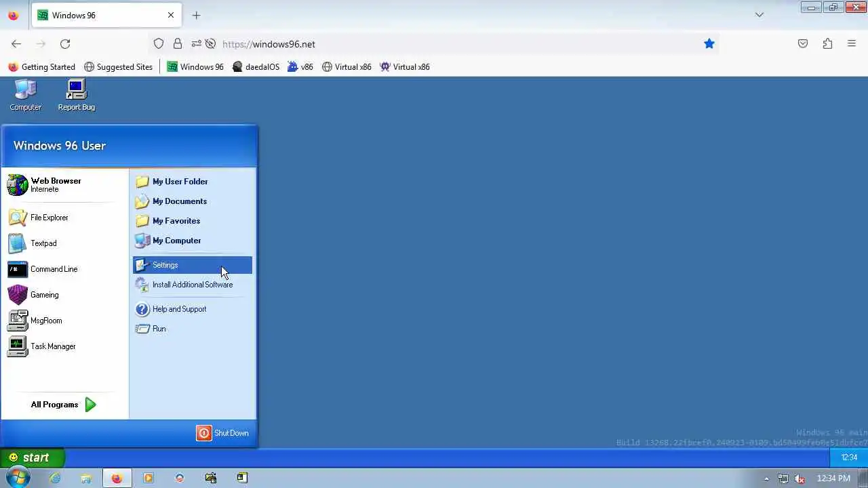Open v86 bookmark
This screenshot has height=488, width=868.
(300, 67)
